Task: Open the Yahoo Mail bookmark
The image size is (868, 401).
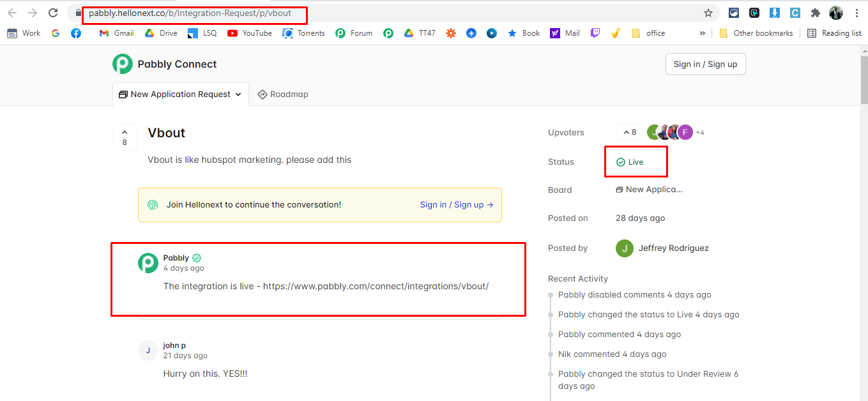Action: click(565, 33)
